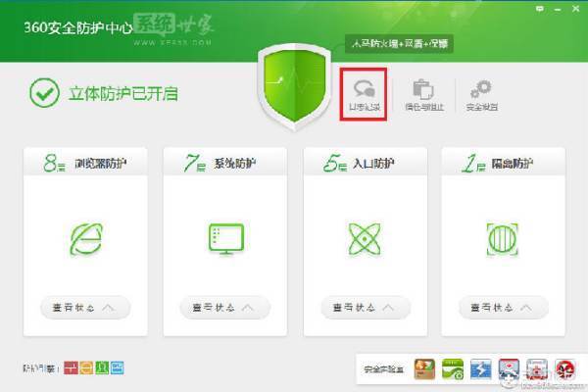This screenshot has height=392, width=588.
Task: Select the 浏览器防护 card header
Action: pos(85,162)
